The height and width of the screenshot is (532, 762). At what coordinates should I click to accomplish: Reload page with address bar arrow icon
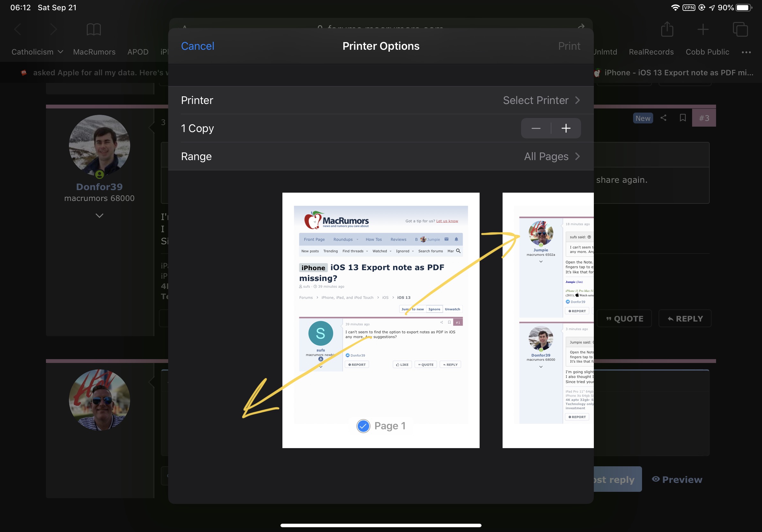tap(581, 26)
